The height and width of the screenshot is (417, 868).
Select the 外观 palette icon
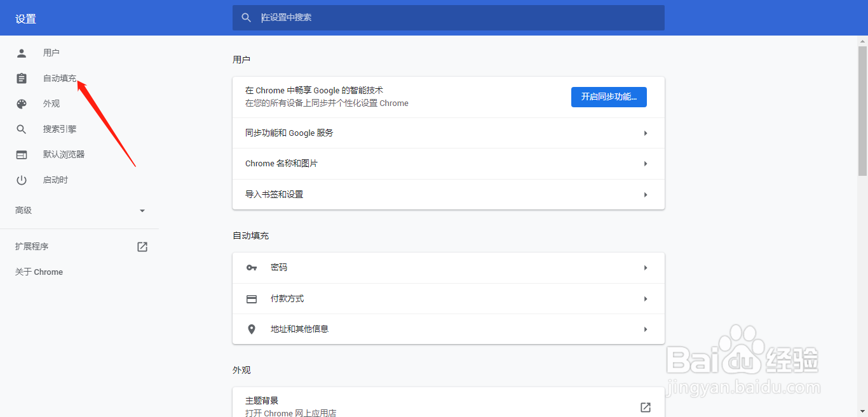21,103
